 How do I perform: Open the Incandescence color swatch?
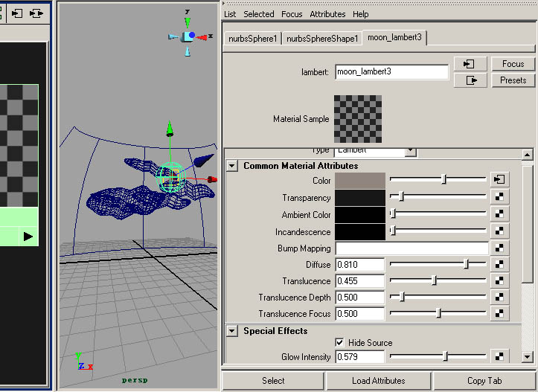[x=360, y=232]
